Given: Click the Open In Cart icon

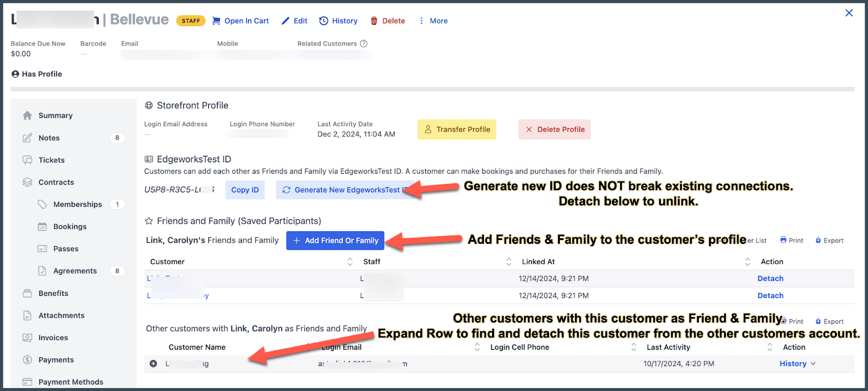Looking at the screenshot, I should pos(216,21).
